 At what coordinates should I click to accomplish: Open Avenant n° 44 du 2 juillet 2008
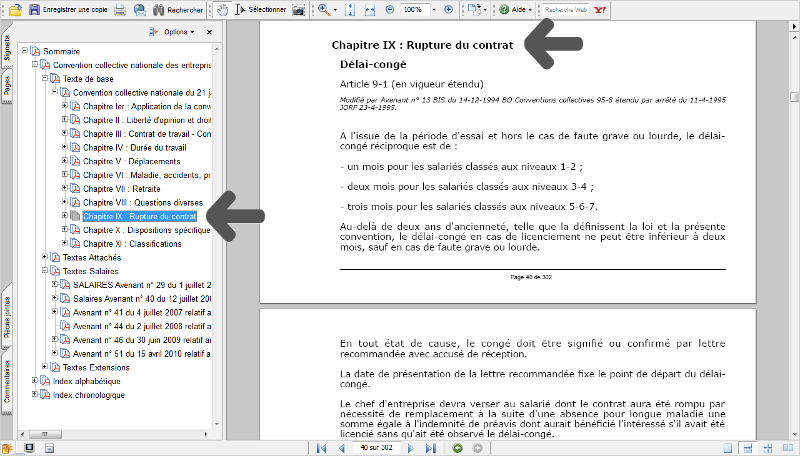142,326
